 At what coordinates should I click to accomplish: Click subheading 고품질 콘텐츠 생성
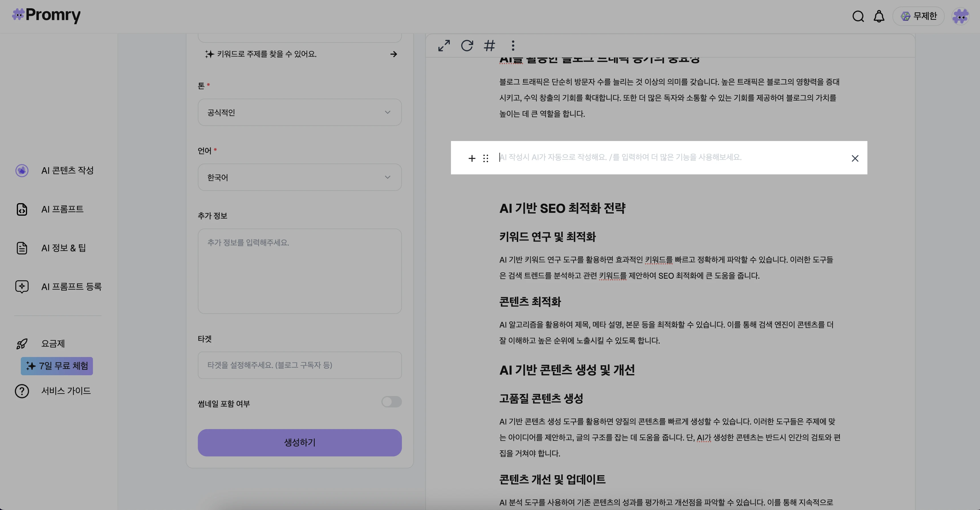(x=541, y=399)
